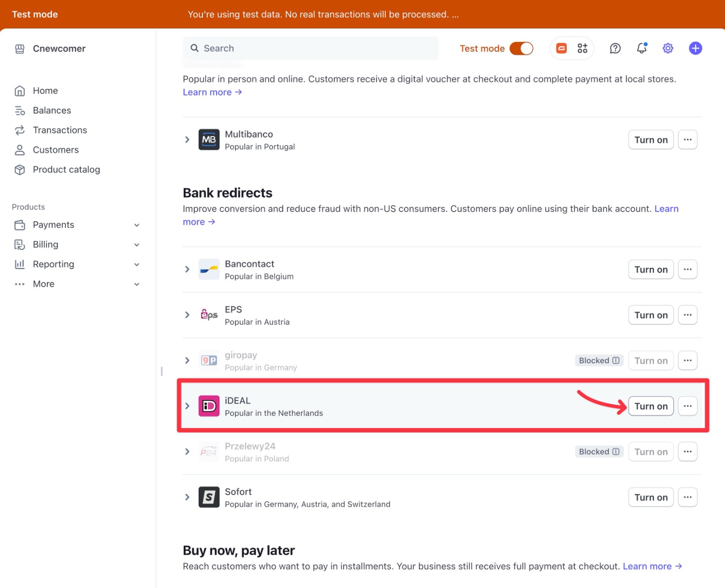725x588 pixels.
Task: Click the Multibanco MB logo
Action: (209, 140)
